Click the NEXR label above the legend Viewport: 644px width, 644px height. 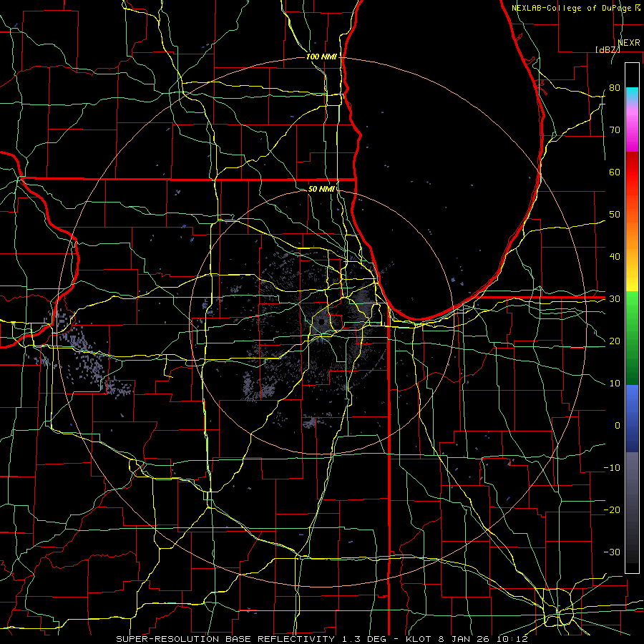point(629,43)
